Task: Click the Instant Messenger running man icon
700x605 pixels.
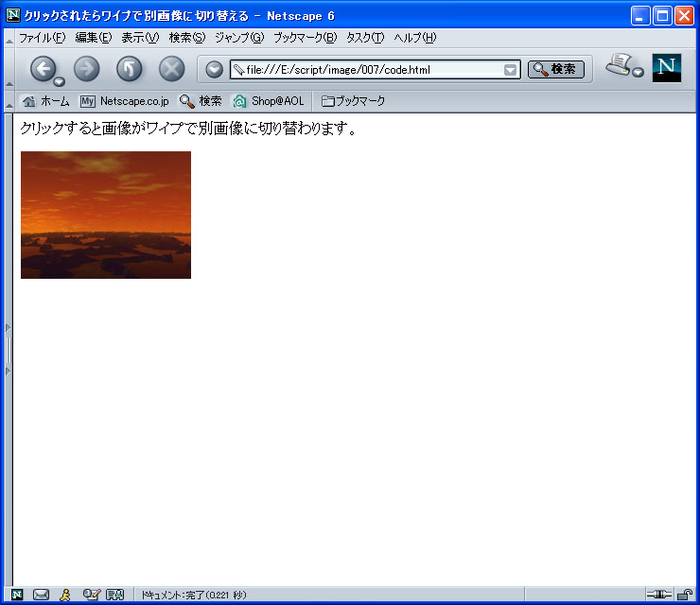Action: point(65,595)
